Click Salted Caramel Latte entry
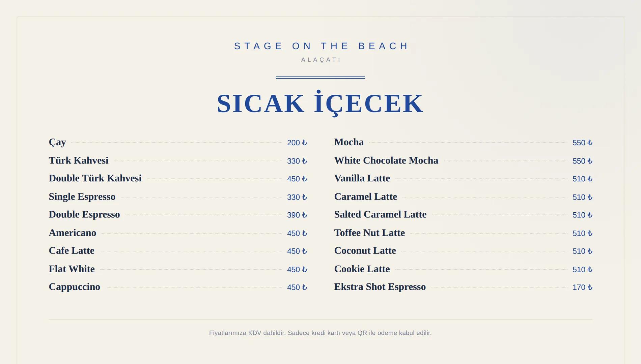Image resolution: width=641 pixels, height=364 pixels. (380, 214)
